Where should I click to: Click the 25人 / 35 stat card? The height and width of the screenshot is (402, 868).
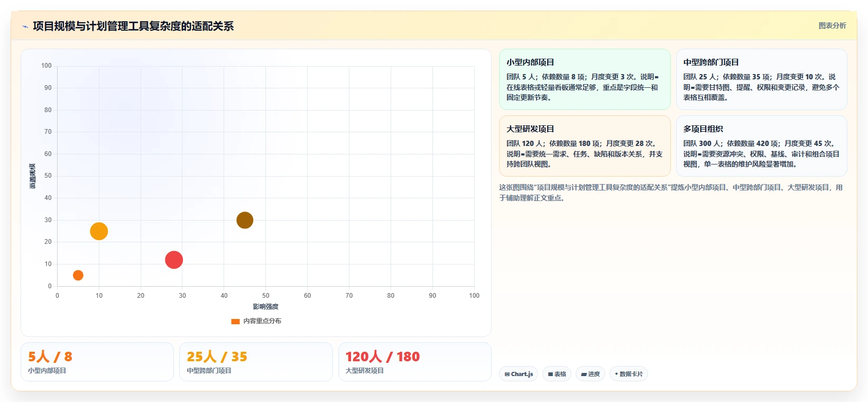pyautogui.click(x=256, y=362)
